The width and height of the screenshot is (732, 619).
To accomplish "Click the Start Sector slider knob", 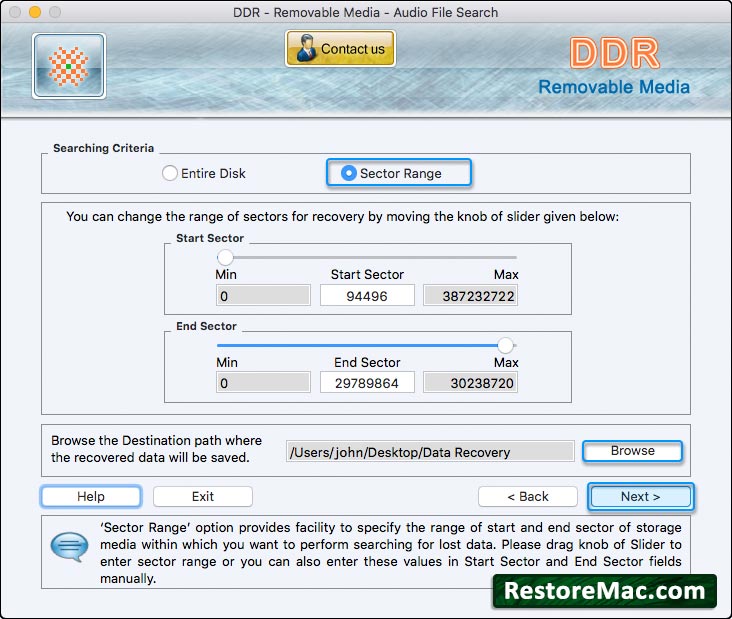I will tap(225, 257).
